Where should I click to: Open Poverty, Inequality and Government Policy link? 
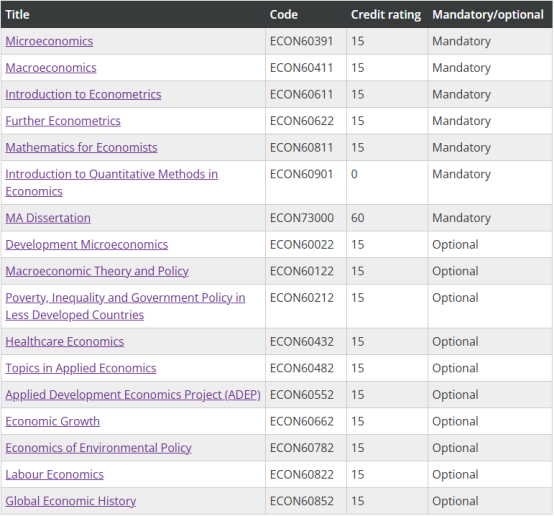[x=125, y=306]
